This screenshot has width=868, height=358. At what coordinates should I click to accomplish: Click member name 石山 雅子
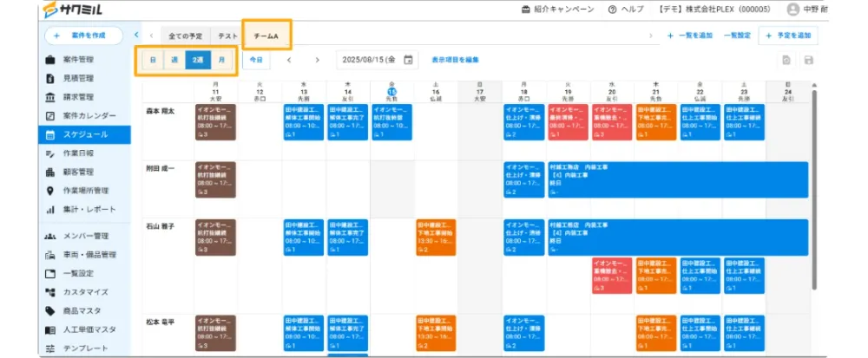tap(160, 226)
